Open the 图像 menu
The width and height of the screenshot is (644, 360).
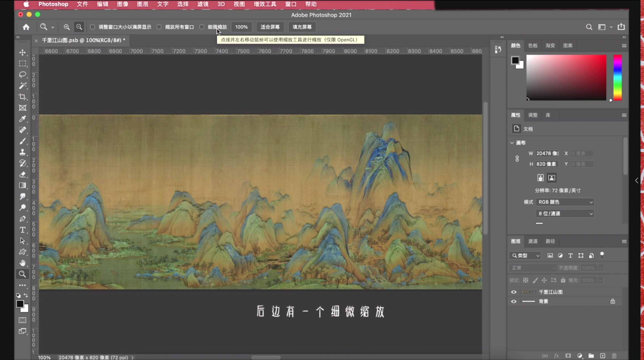123,4
